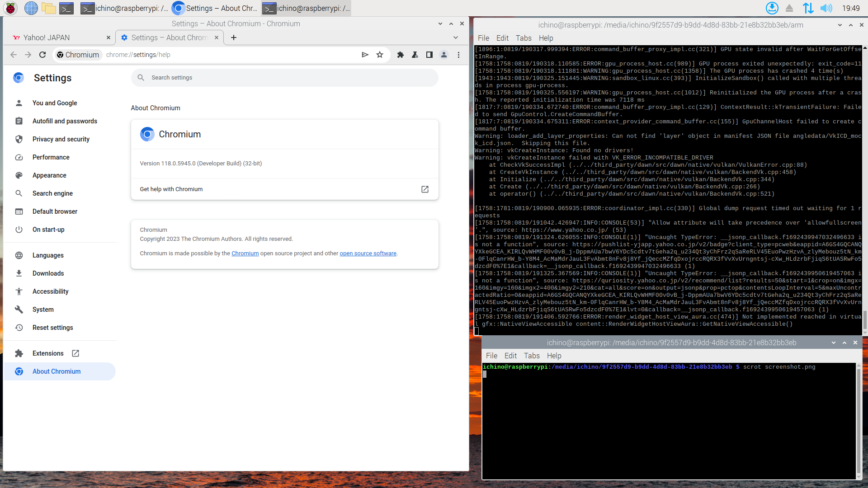868x488 pixels.
Task: Open Chromium three-dot menu
Action: coord(458,55)
